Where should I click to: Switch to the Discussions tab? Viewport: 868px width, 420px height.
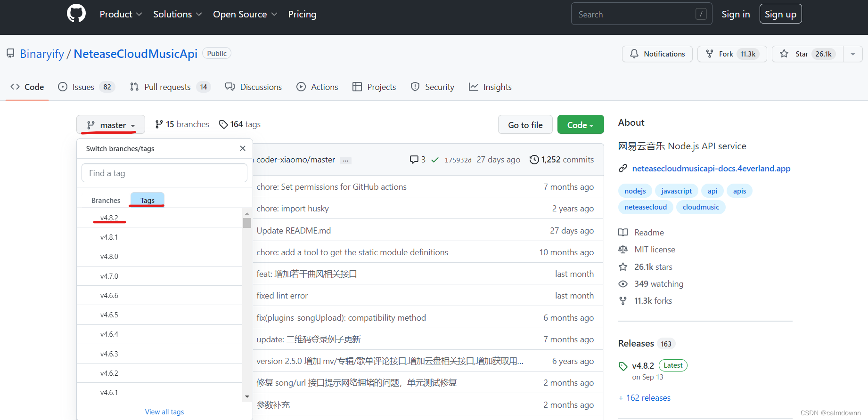tap(254, 87)
